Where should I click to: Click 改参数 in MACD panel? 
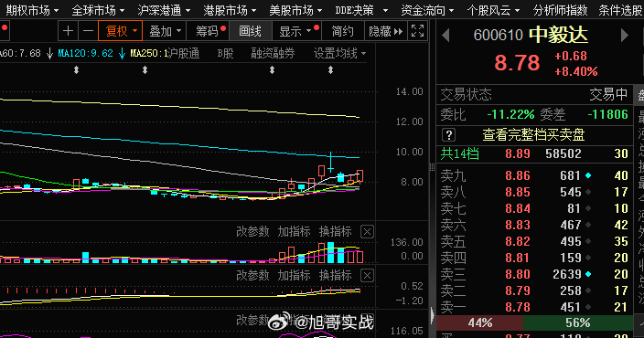pyautogui.click(x=252, y=275)
